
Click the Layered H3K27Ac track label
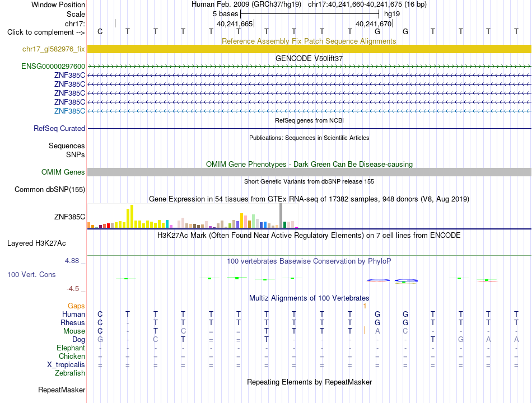pos(36,243)
